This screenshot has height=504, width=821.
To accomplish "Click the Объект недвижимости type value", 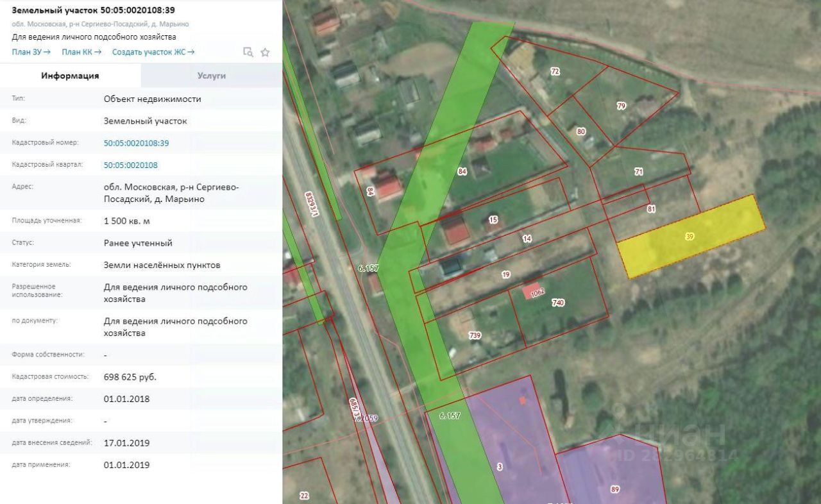I will [153, 99].
